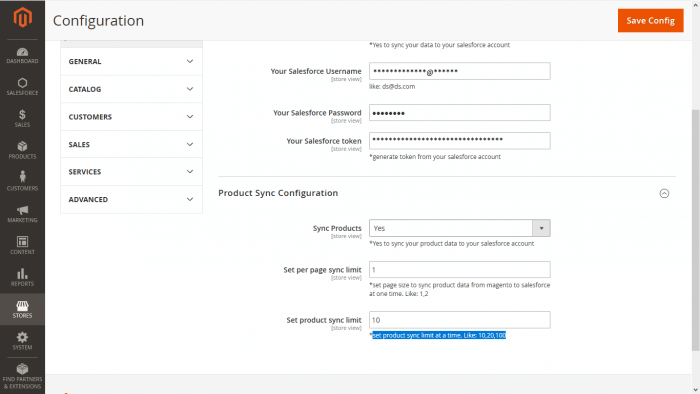Expand the Sales configuration section
The image size is (700, 394).
(x=131, y=145)
